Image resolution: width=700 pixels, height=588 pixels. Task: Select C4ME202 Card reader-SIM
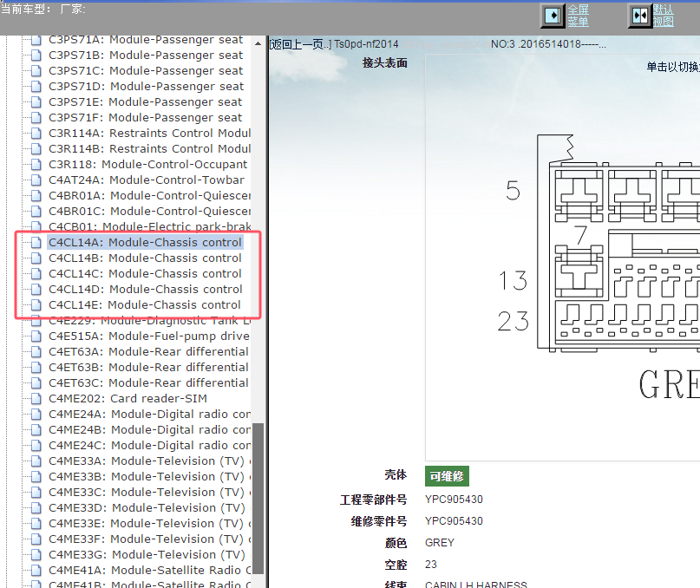128,399
